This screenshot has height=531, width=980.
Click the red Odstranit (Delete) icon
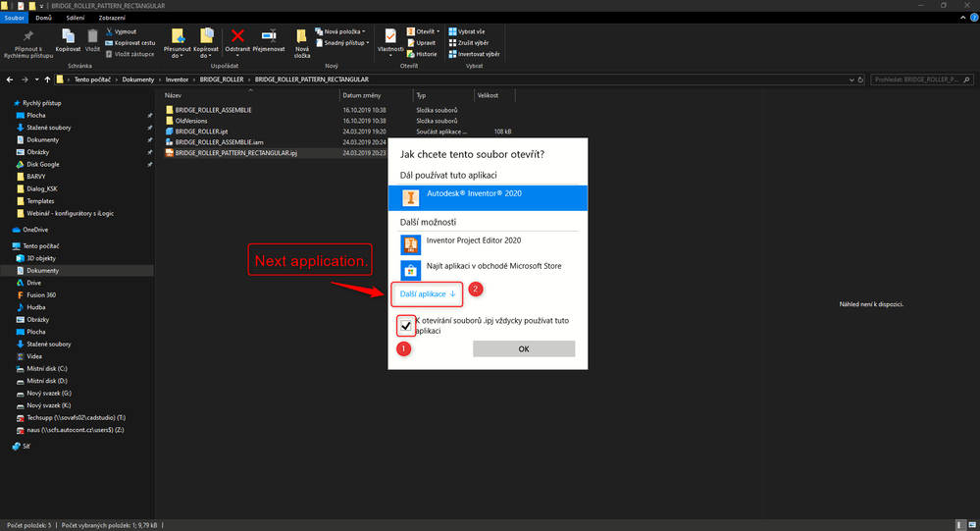(237, 36)
